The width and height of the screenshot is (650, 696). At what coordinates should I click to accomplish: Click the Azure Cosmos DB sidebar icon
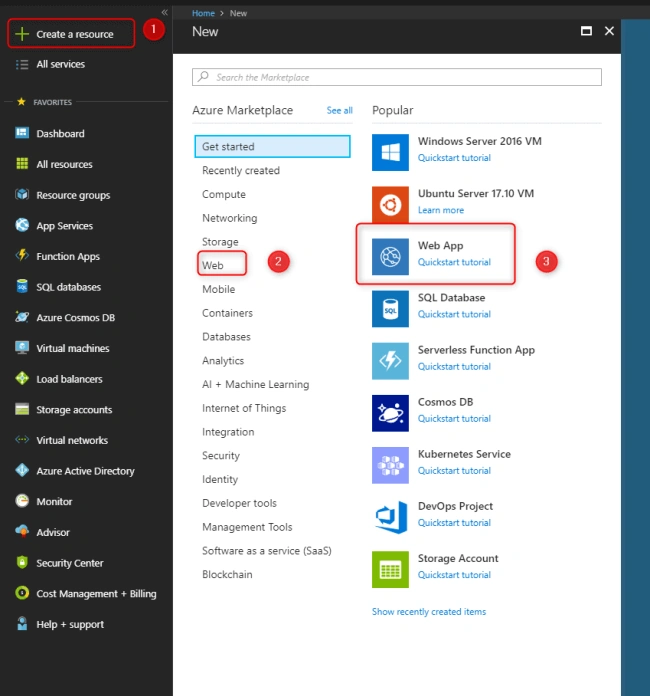click(22, 317)
